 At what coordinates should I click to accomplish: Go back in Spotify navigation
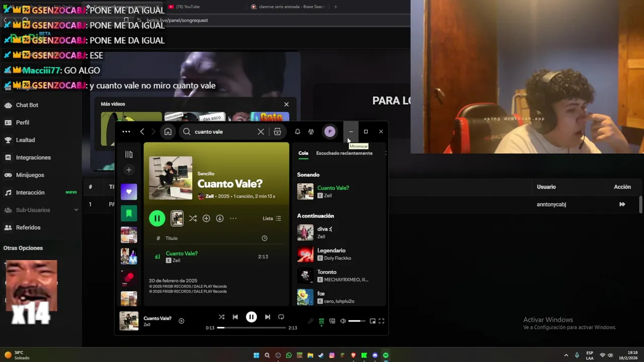click(142, 132)
